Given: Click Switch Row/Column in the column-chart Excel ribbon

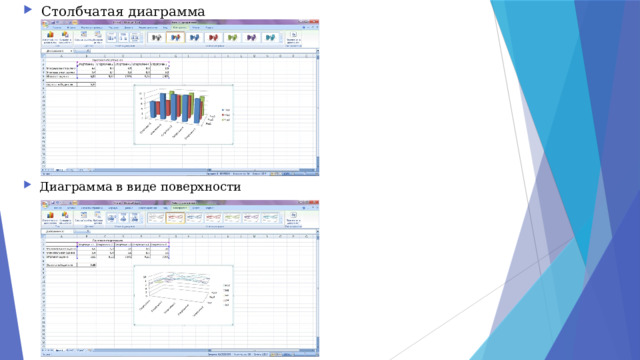Looking at the screenshot, I should 84,37.
